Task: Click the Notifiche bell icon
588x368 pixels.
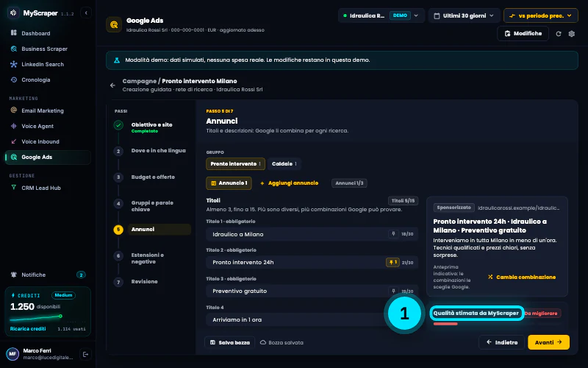Action: (x=14, y=275)
